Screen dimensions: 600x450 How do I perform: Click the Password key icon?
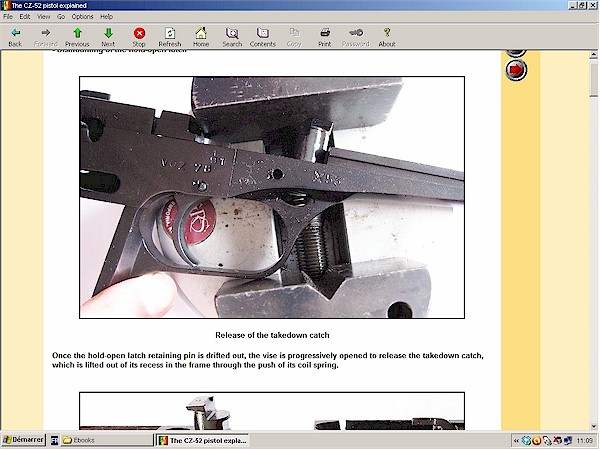[x=355, y=37]
